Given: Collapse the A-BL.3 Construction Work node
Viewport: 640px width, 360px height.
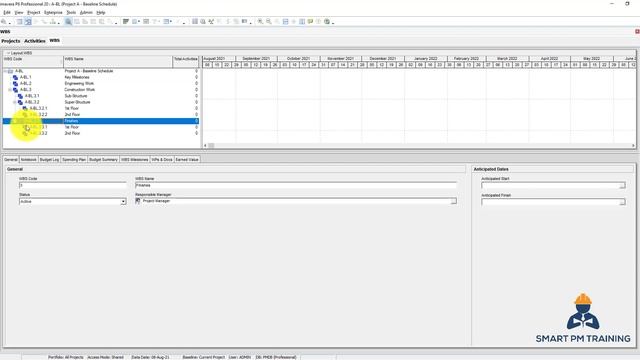Looking at the screenshot, I should (10, 89).
